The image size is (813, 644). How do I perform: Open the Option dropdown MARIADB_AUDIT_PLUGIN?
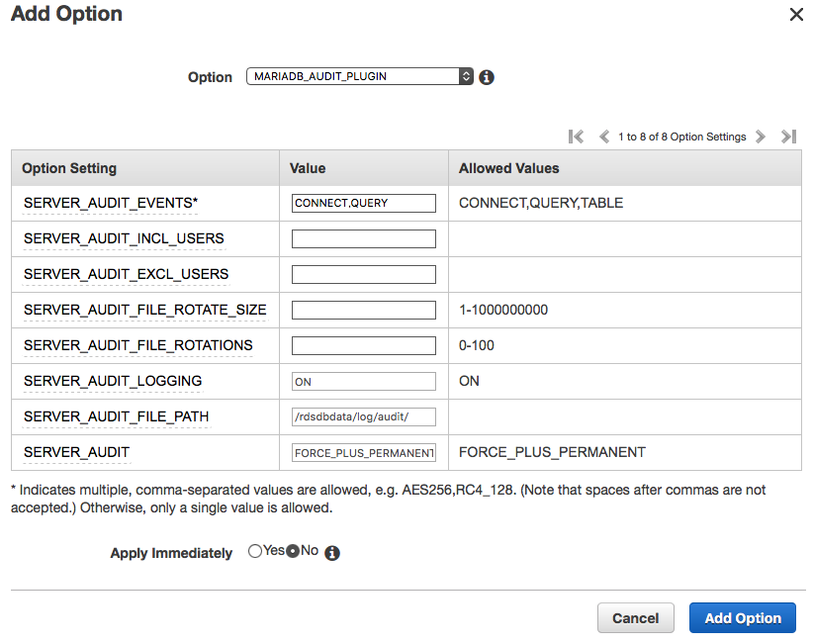pyautogui.click(x=359, y=76)
